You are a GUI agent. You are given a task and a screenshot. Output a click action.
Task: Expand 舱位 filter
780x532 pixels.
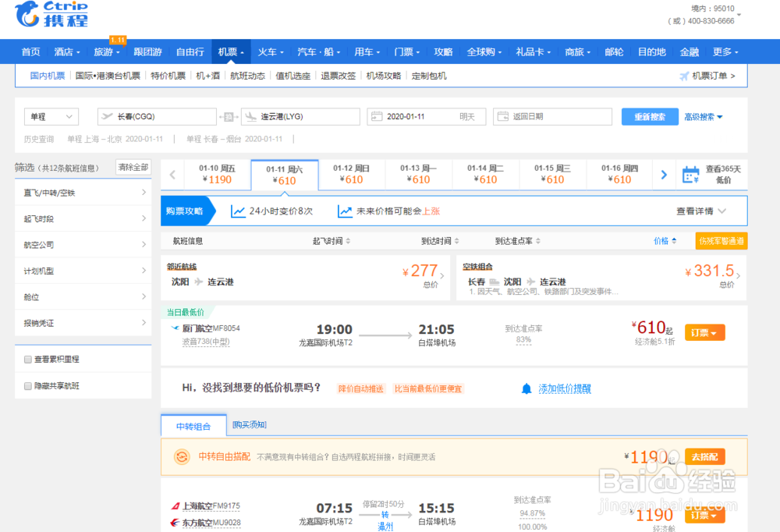(83, 297)
